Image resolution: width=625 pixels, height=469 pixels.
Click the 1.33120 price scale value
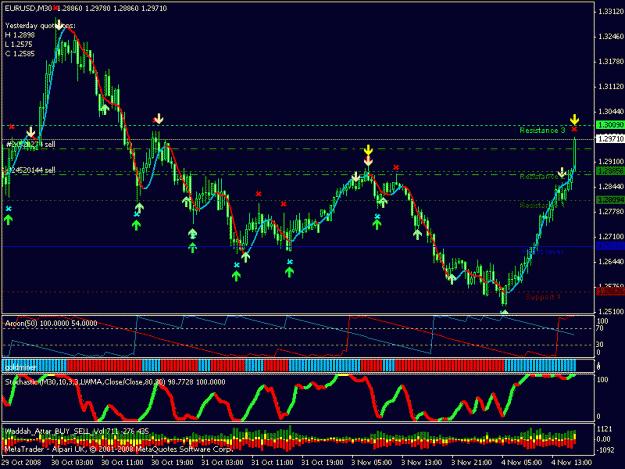pos(611,12)
